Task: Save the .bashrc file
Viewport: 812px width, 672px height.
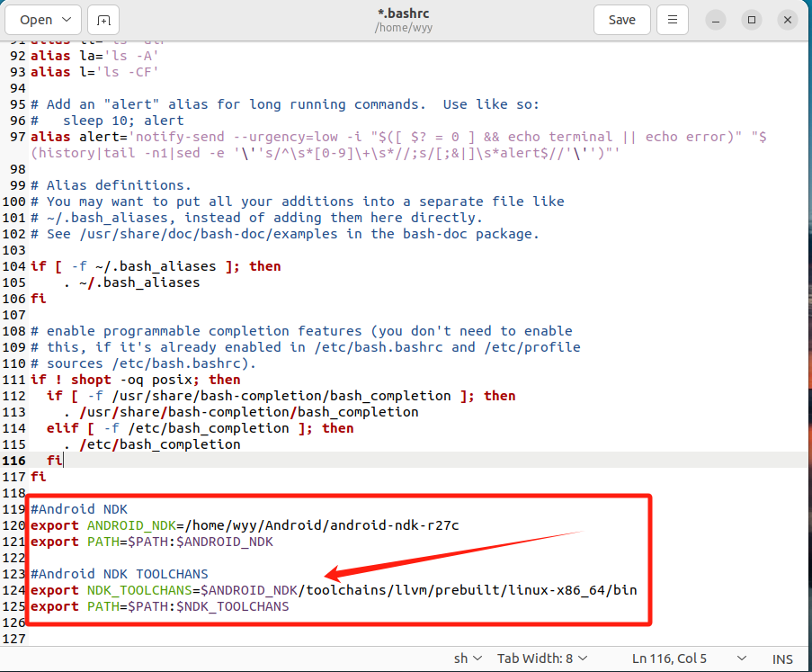Action: coord(621,20)
